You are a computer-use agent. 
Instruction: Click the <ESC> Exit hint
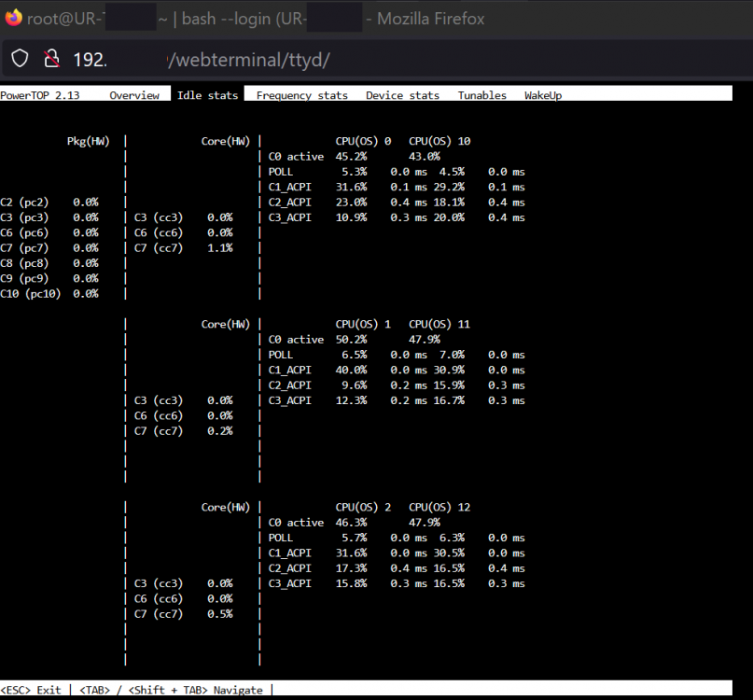[x=31, y=691]
